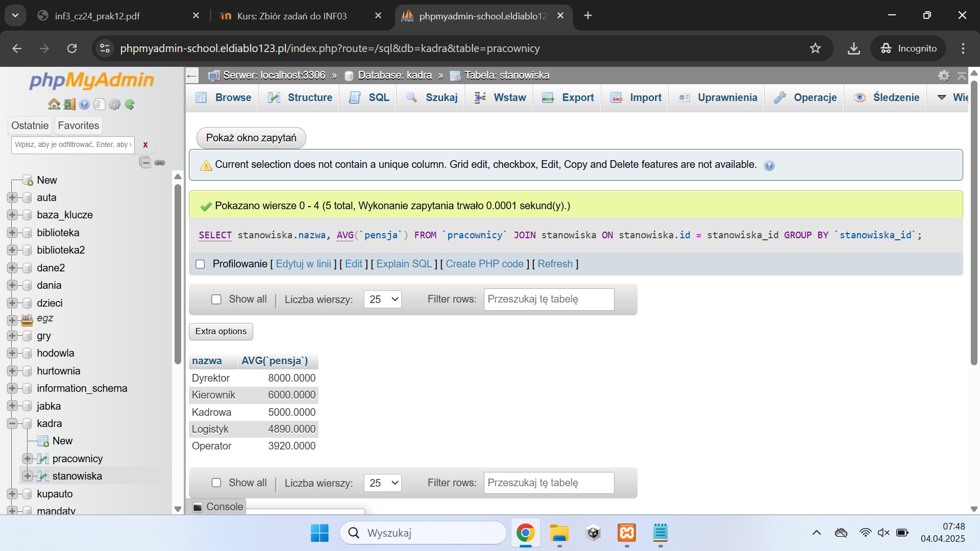Go to phpMyAdmin home via house icon
The height and width of the screenshot is (551, 980).
(54, 105)
